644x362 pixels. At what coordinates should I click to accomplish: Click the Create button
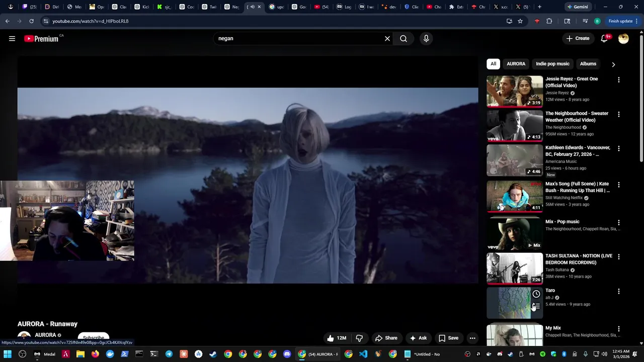(x=578, y=38)
